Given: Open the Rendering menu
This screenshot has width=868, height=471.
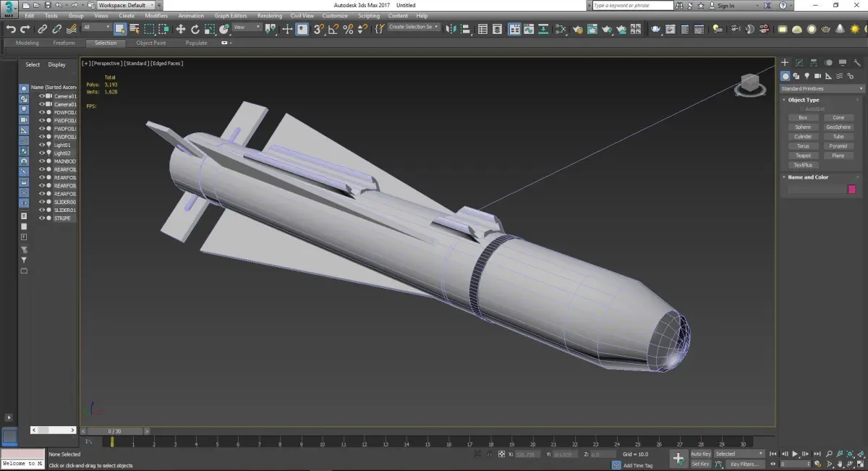Looking at the screenshot, I should click(x=270, y=15).
